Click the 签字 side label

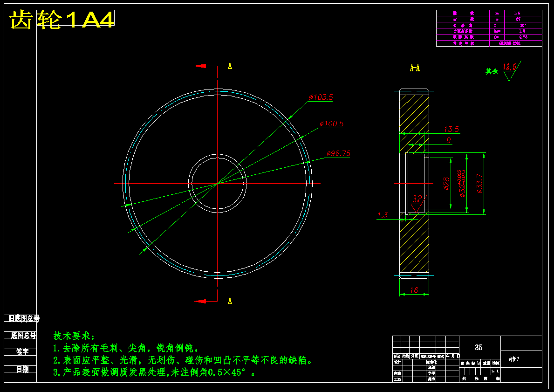click(x=22, y=352)
